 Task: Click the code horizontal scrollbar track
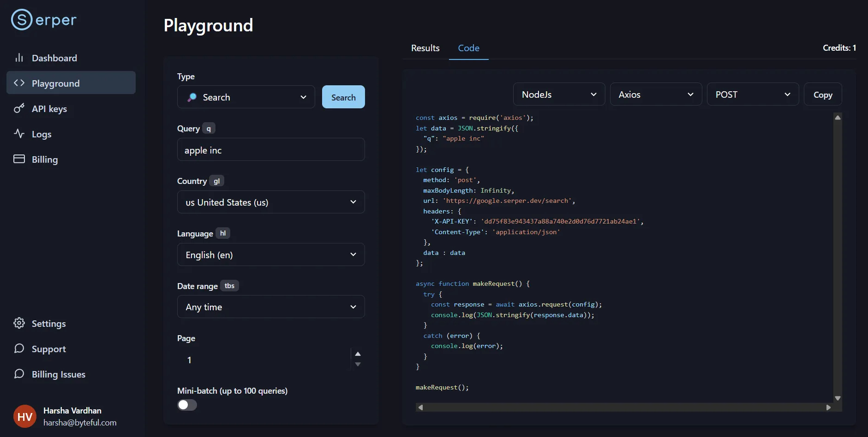[624, 407]
